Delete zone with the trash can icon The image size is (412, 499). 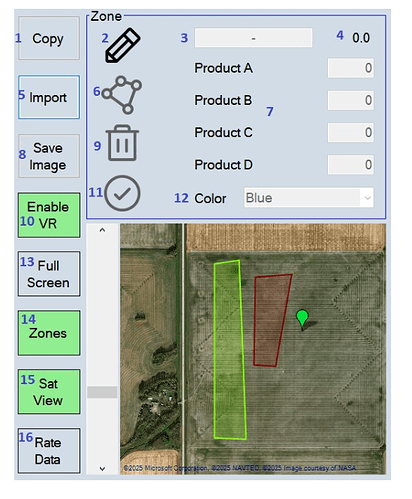pos(122,143)
